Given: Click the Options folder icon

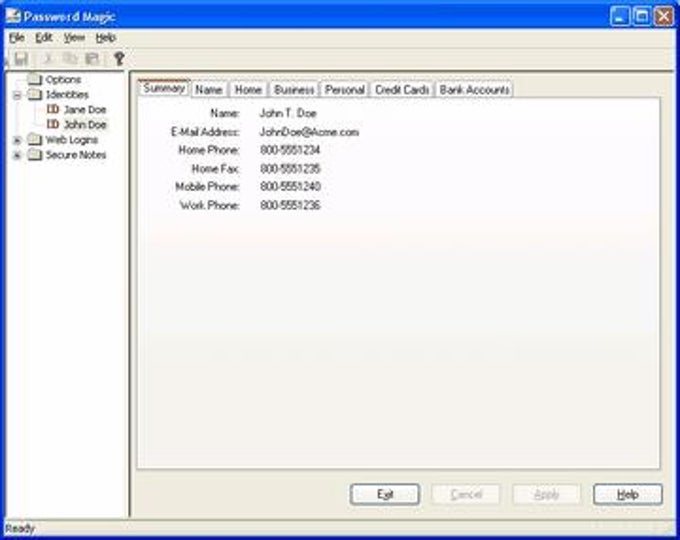Looking at the screenshot, I should click(x=35, y=79).
